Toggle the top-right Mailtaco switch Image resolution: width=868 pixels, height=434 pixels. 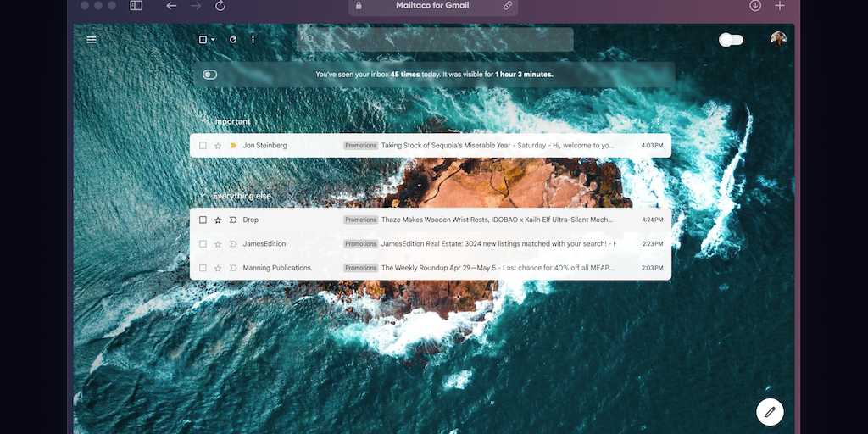731,40
